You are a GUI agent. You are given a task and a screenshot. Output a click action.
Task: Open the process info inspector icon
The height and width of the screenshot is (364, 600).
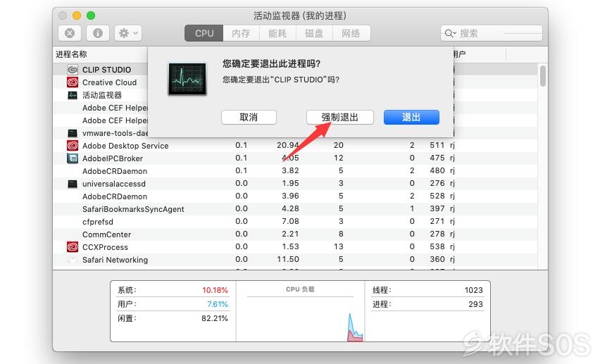point(98,33)
